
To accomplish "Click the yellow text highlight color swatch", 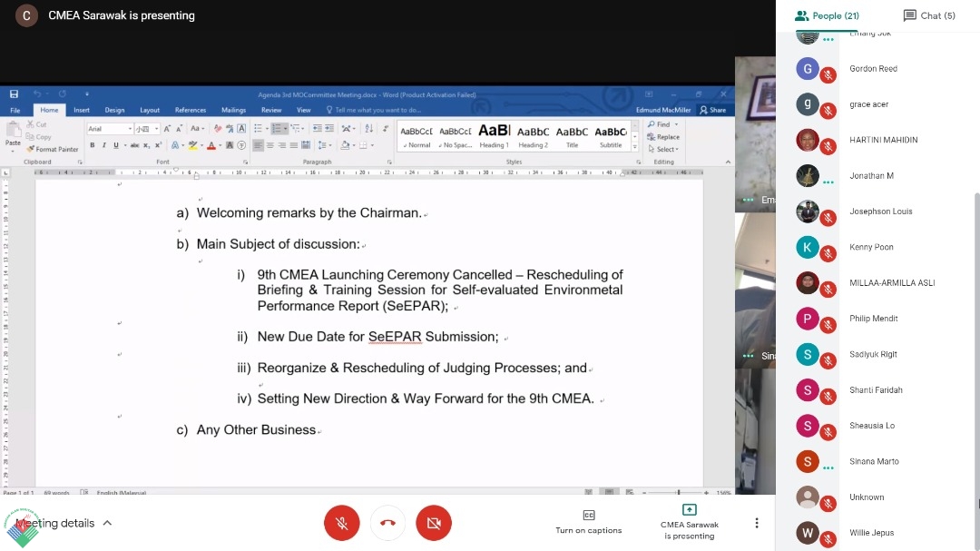I will (x=193, y=145).
